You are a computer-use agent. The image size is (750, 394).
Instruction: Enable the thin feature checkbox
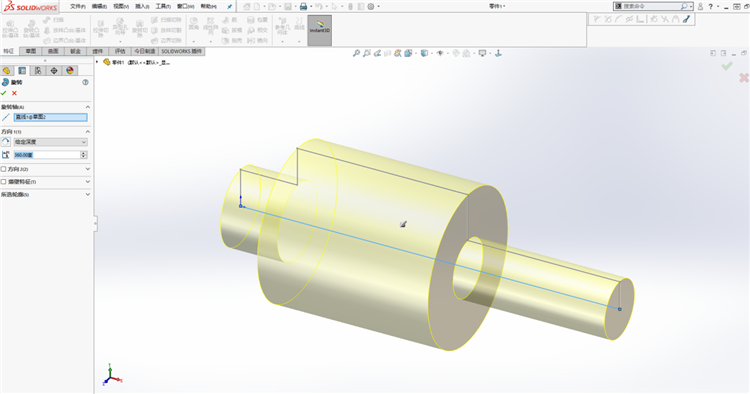coord(4,182)
